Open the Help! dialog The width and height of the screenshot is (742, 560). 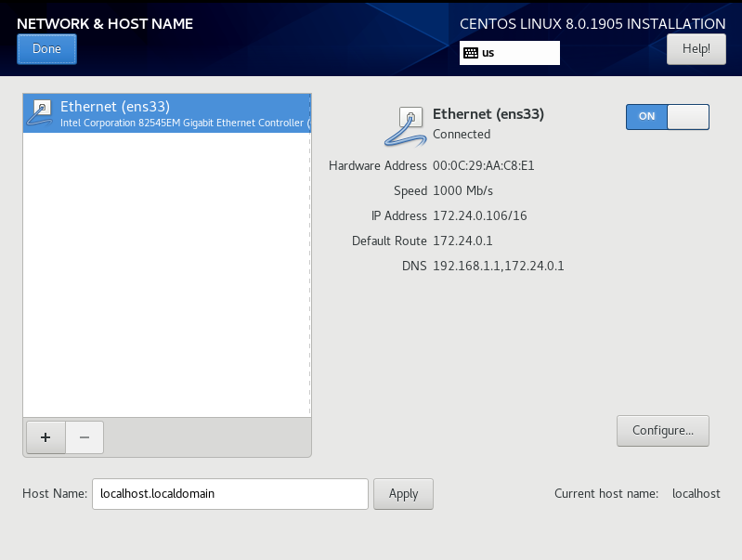696,49
